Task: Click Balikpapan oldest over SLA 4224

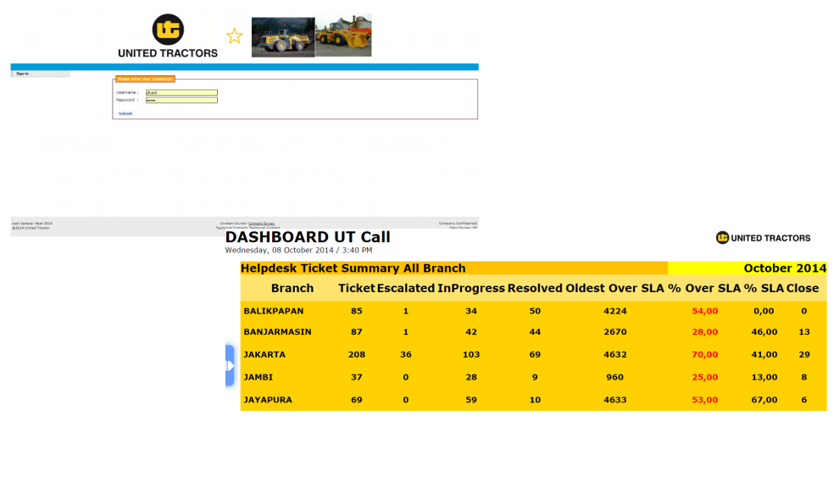Action: pyautogui.click(x=614, y=311)
